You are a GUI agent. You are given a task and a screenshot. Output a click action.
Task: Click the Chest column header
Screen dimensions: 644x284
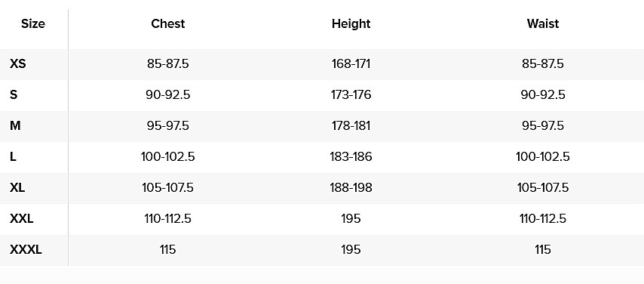point(168,24)
